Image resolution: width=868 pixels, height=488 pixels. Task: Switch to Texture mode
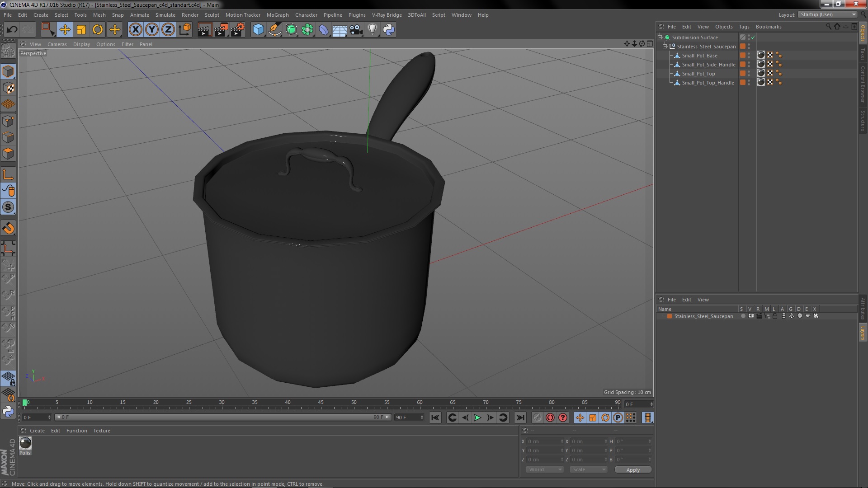pos(8,88)
